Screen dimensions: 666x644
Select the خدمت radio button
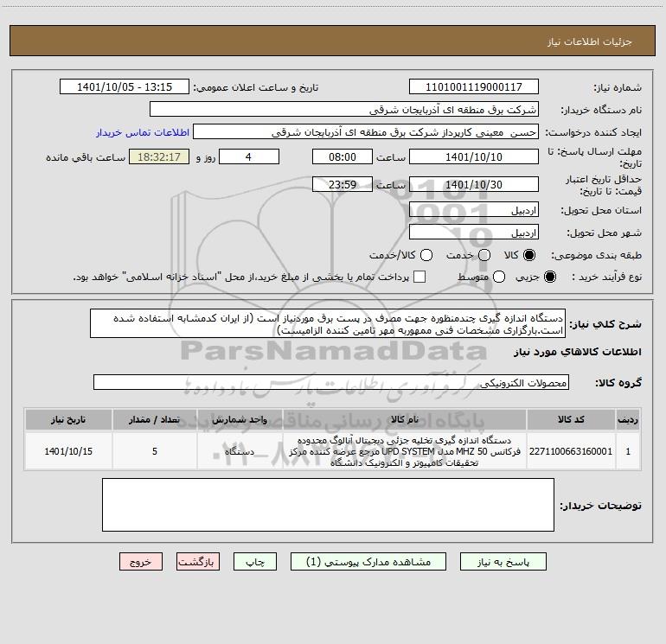pyautogui.click(x=484, y=255)
